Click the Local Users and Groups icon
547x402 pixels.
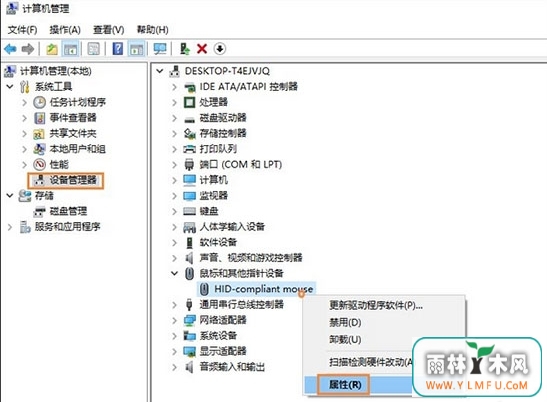click(x=39, y=149)
